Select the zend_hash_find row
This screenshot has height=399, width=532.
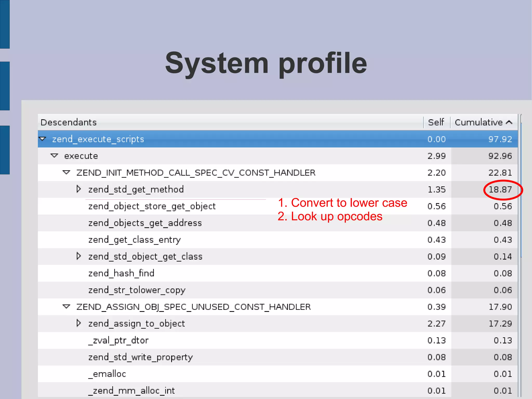pyautogui.click(x=121, y=273)
